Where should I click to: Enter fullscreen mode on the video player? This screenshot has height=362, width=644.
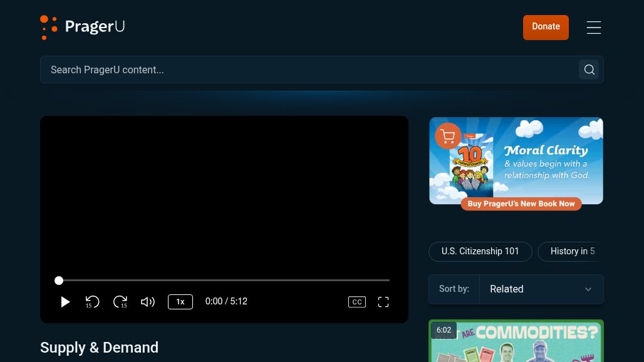pyautogui.click(x=383, y=301)
